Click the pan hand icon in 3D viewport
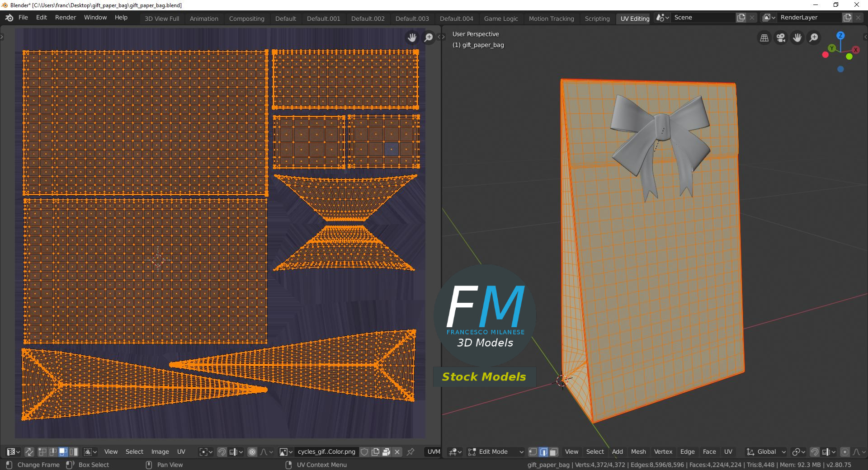 [x=797, y=38]
